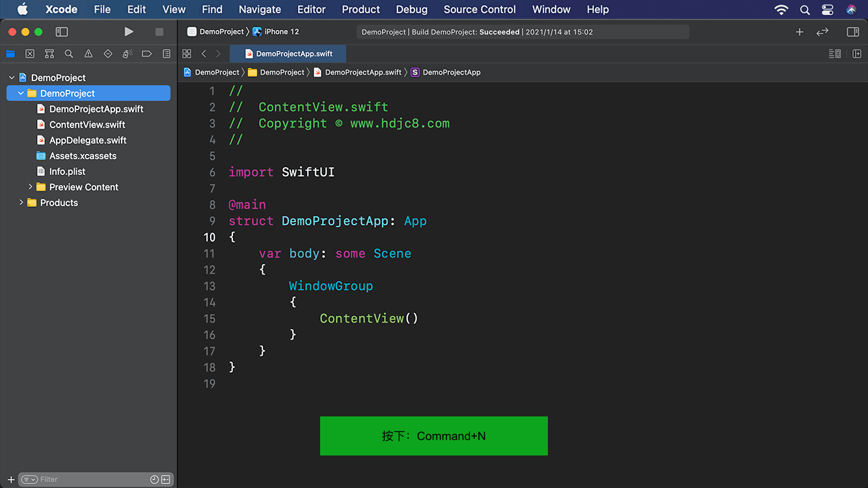Go back in editor history
This screenshot has height=488, width=868.
click(x=204, y=54)
